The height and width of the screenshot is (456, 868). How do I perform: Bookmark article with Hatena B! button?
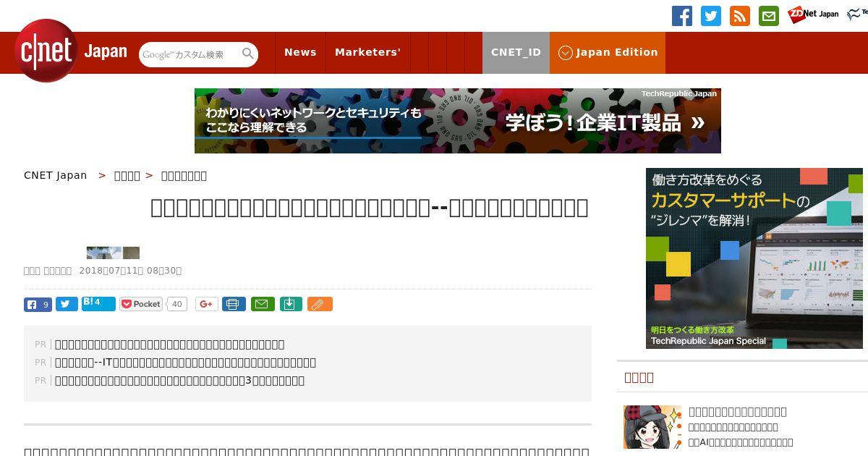coord(98,303)
